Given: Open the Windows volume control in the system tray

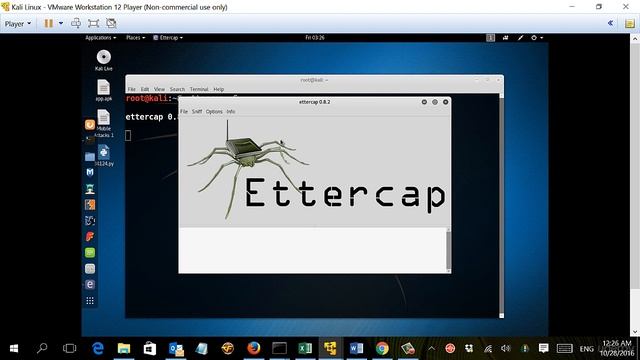Looking at the screenshot, I should tap(506, 348).
